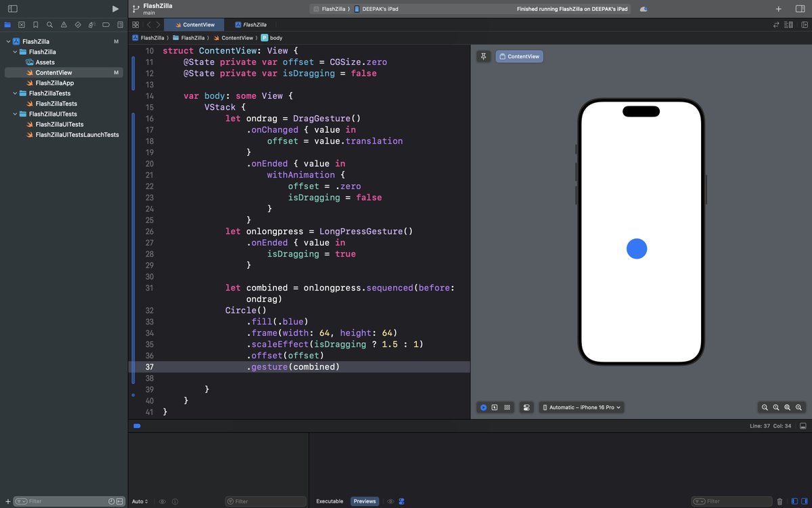The image size is (812, 508).
Task: Enable Selectable preview mode
Action: [495, 407]
